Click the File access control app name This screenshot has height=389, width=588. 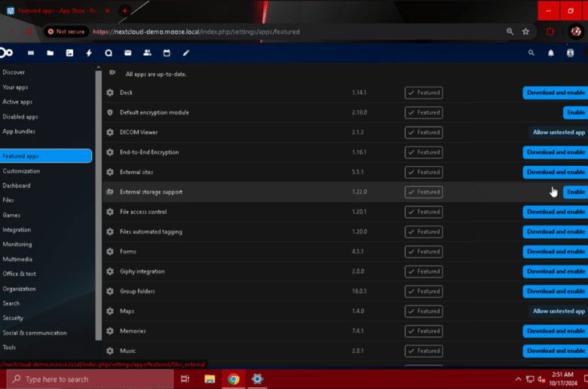pyautogui.click(x=143, y=212)
